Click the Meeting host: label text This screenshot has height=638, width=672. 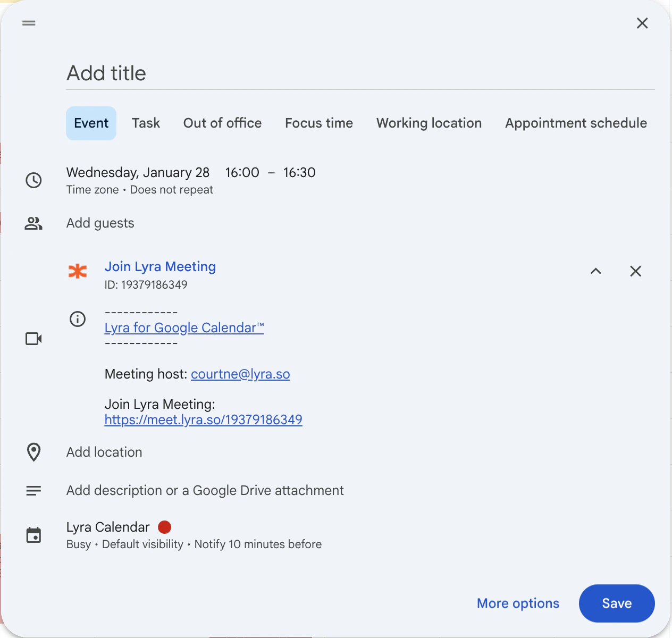146,374
